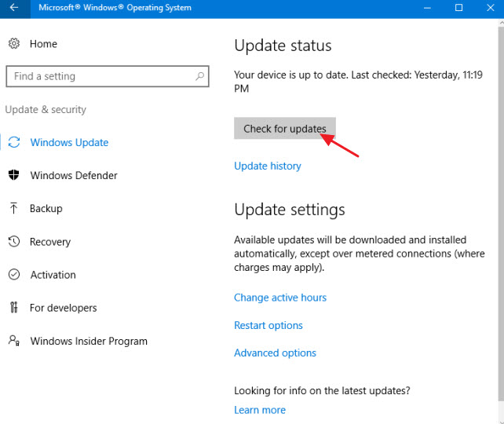
Task: Open Advanced options link
Action: (275, 353)
